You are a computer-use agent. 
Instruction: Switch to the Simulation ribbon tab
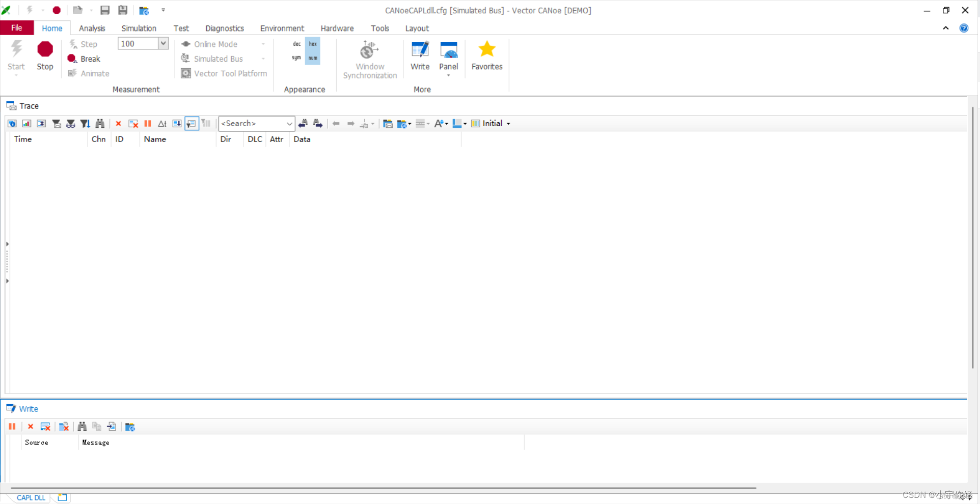139,28
